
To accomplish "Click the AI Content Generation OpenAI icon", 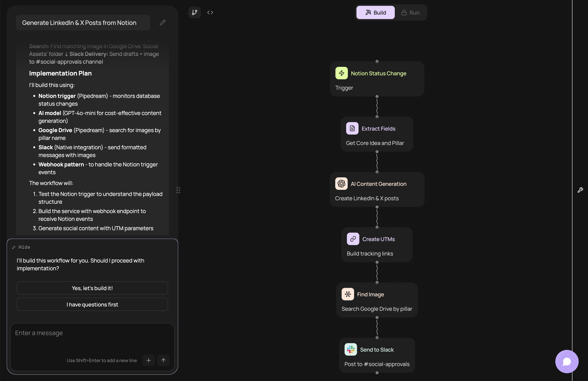I will click(341, 183).
